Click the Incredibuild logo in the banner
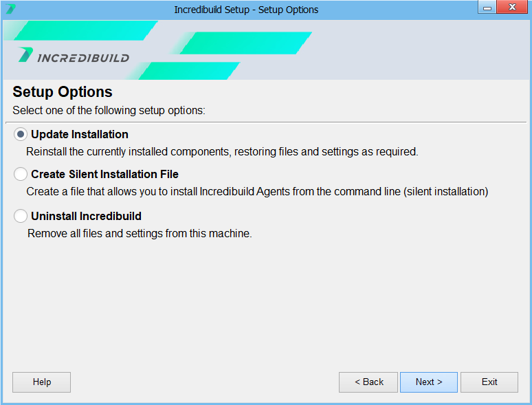 tap(74, 56)
